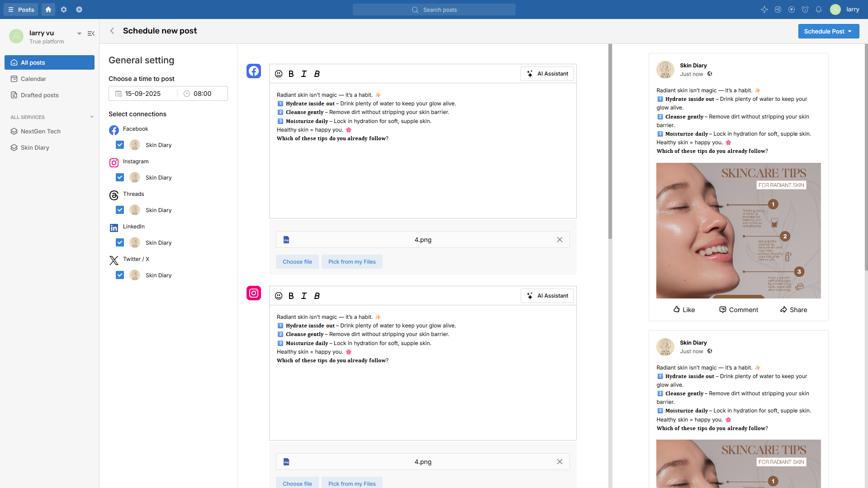
Task: Uncheck Skin Diary under Twitter / X
Action: pos(120,275)
